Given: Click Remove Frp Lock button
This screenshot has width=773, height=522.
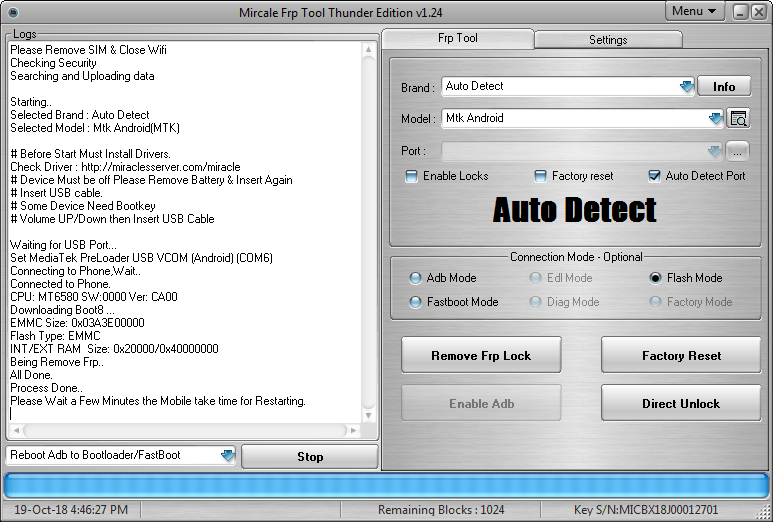Looking at the screenshot, I should (x=481, y=355).
